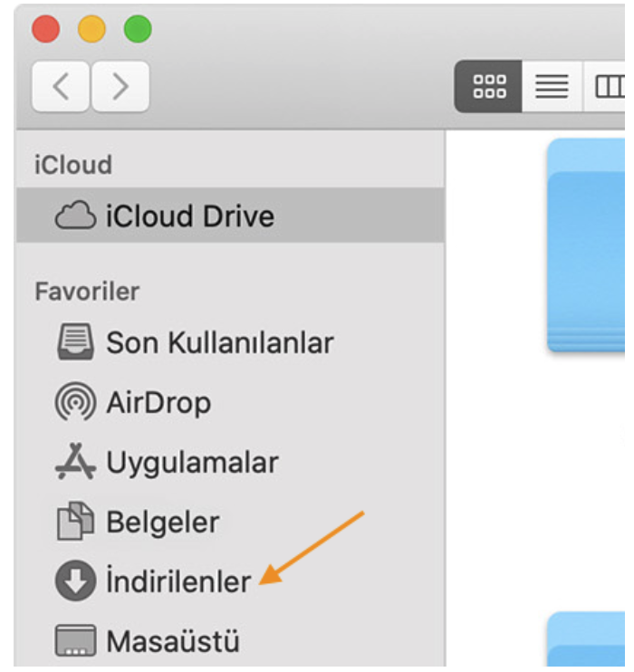Close the Finder window with the red button

pos(46,29)
